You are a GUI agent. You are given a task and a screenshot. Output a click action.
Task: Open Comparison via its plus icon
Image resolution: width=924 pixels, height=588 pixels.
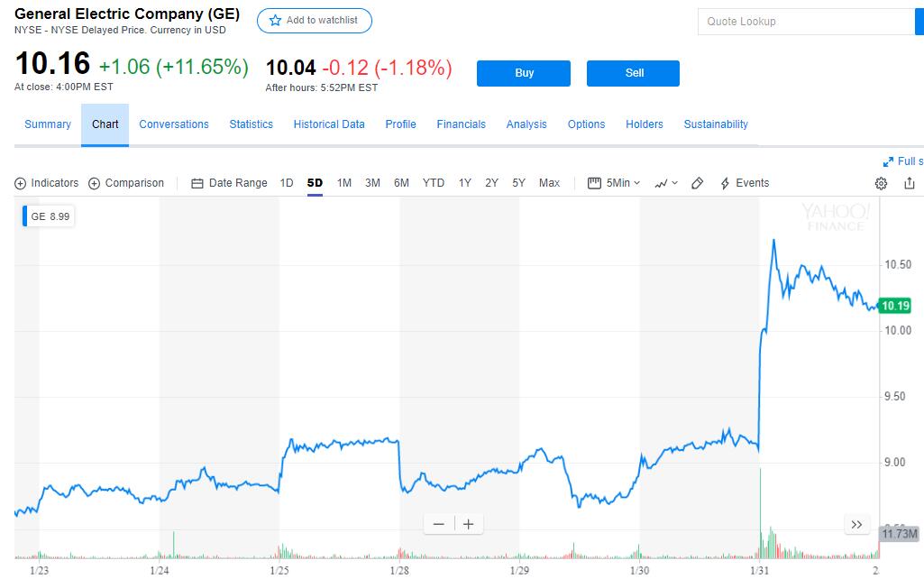tap(95, 183)
